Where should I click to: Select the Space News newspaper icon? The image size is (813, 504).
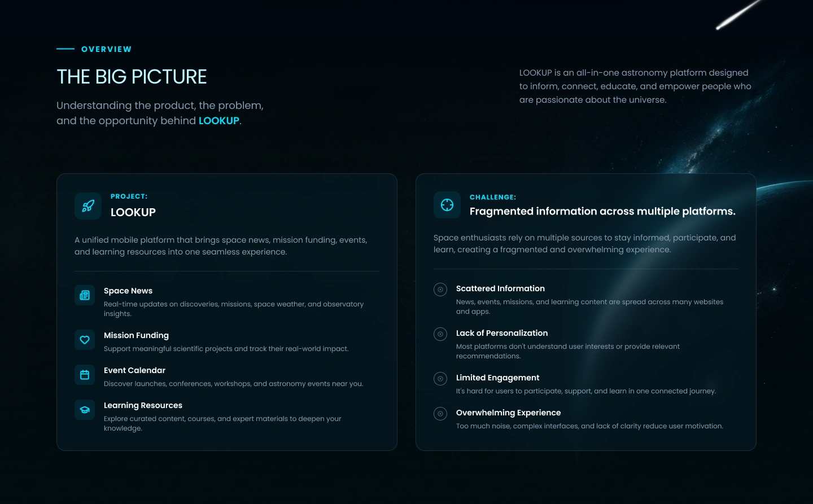tap(85, 295)
